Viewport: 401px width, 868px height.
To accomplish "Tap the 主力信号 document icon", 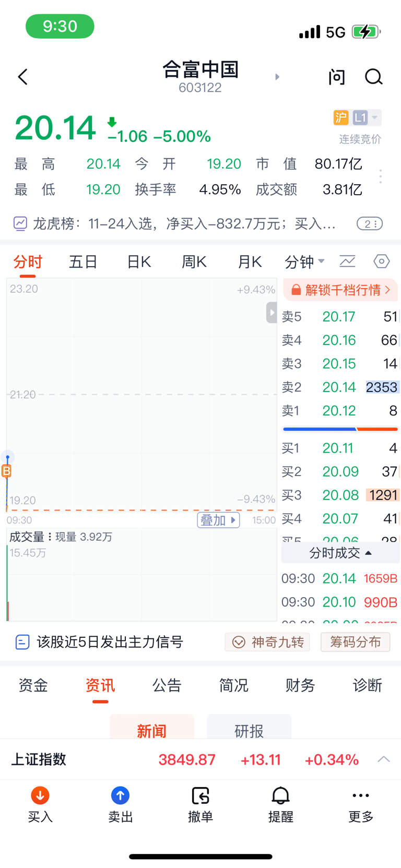I will (x=22, y=642).
